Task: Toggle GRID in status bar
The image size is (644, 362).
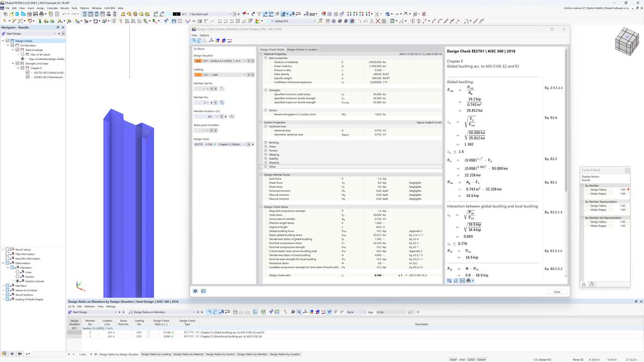Action: pos(462,359)
